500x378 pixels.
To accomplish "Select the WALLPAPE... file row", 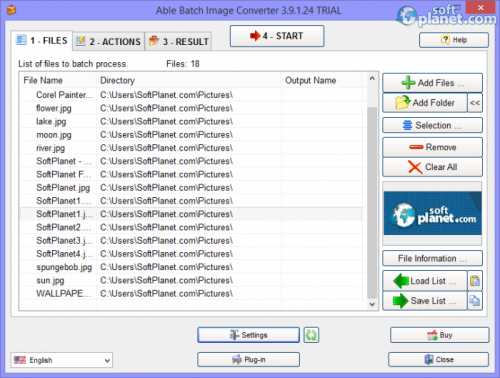I will click(191, 293).
